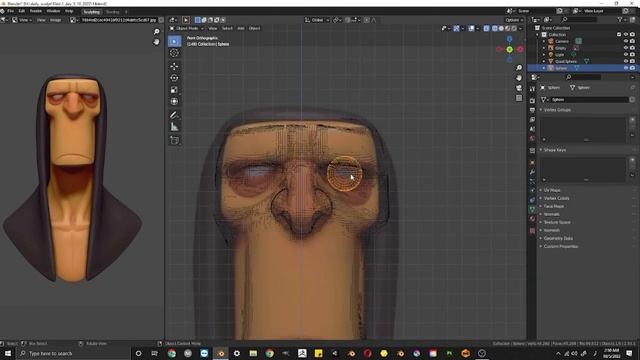Select the Measure tool

click(174, 127)
